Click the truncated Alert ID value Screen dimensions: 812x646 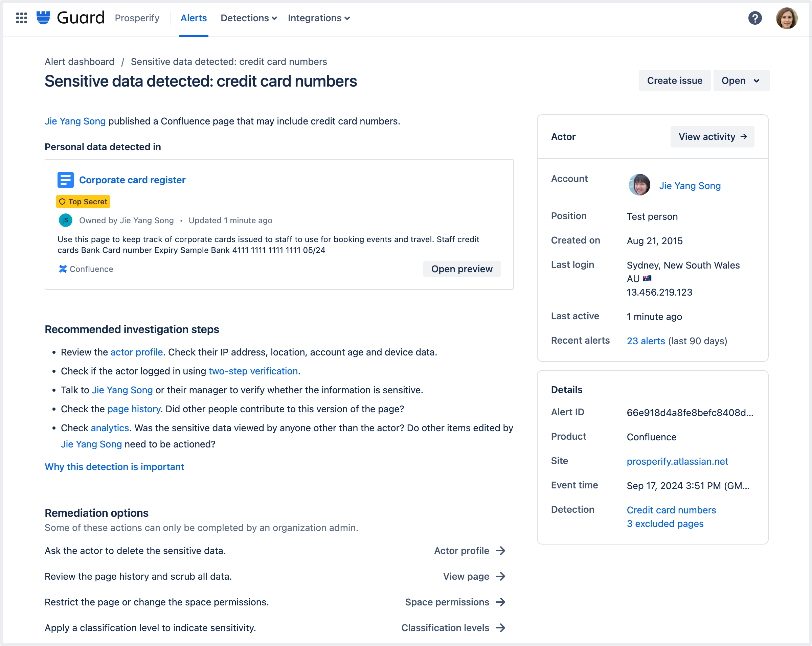coord(690,412)
